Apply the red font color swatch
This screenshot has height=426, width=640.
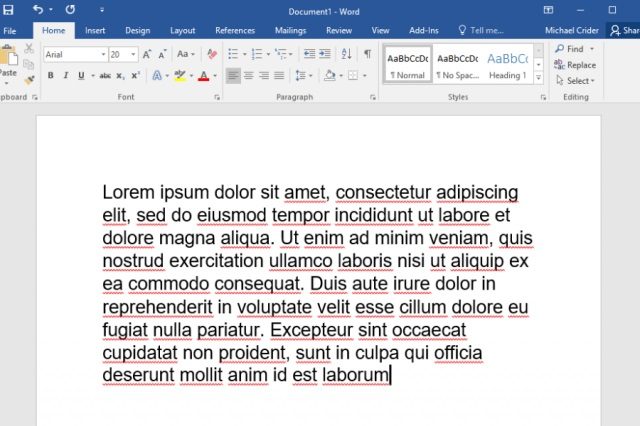pyautogui.click(x=204, y=76)
